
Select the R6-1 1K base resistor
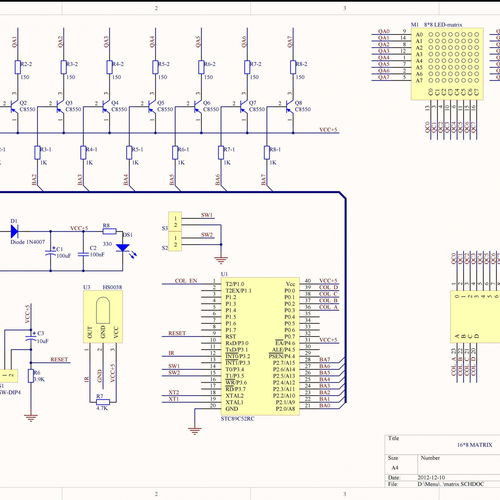pos(175,153)
